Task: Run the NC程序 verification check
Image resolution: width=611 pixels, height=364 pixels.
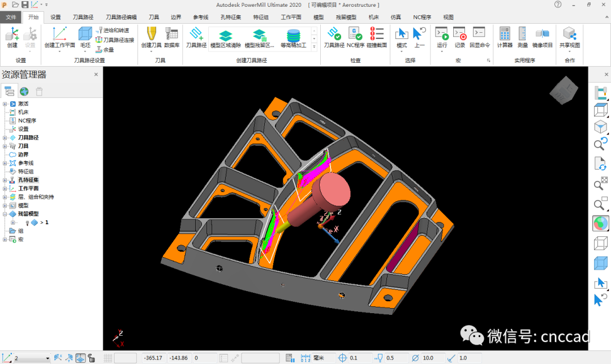Action: (355, 37)
